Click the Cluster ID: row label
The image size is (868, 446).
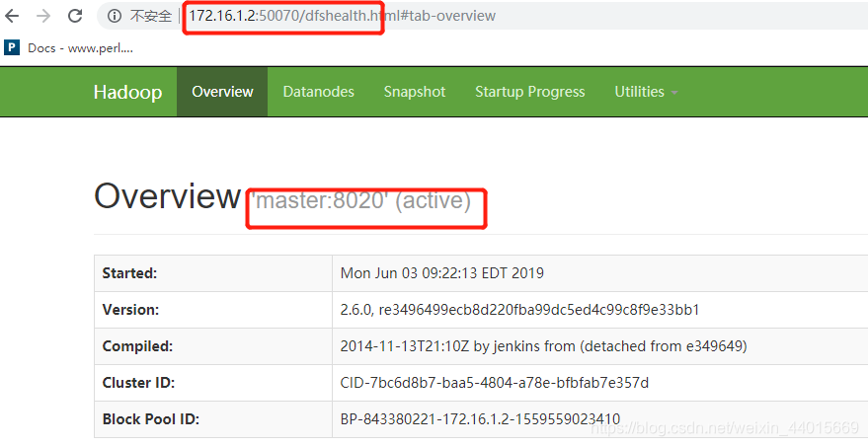click(x=138, y=383)
